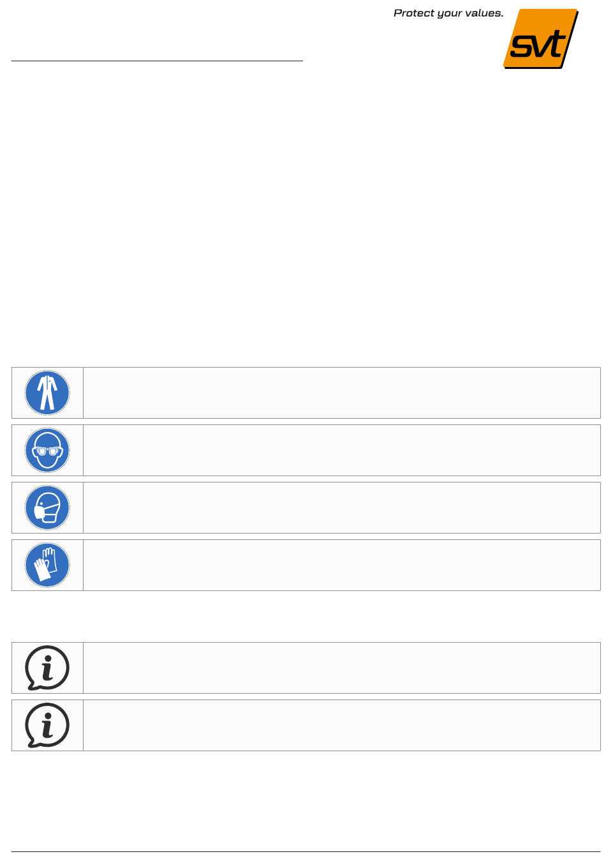Click the protective coverall safety icon
The height and width of the screenshot is (868, 606).
tap(47, 393)
